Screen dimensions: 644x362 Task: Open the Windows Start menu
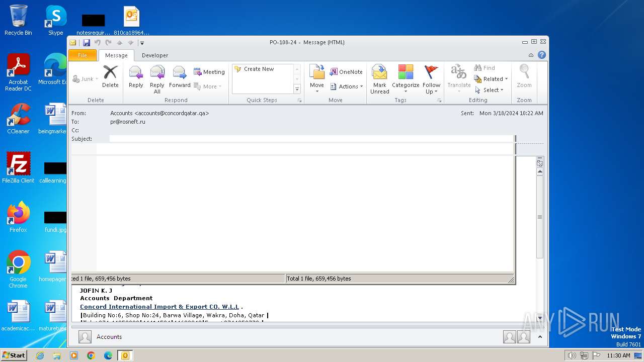14,355
